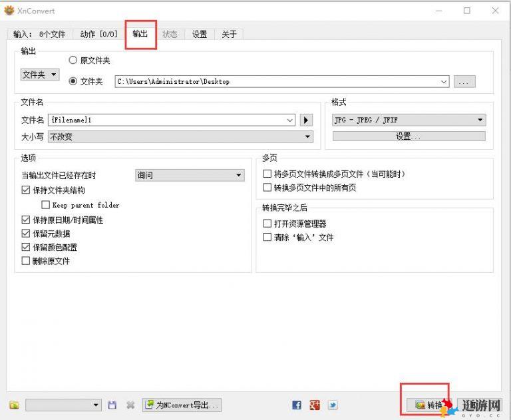Click the 为NConvert导出 button
The width and height of the screenshot is (511, 420).
point(182,405)
